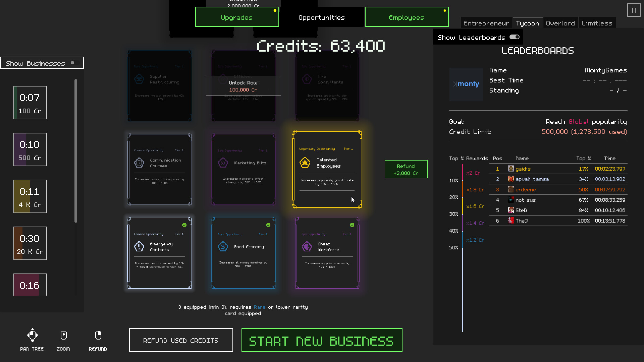Switch to the Overlord tab
Image resolution: width=644 pixels, height=362 pixels.
pyautogui.click(x=560, y=23)
